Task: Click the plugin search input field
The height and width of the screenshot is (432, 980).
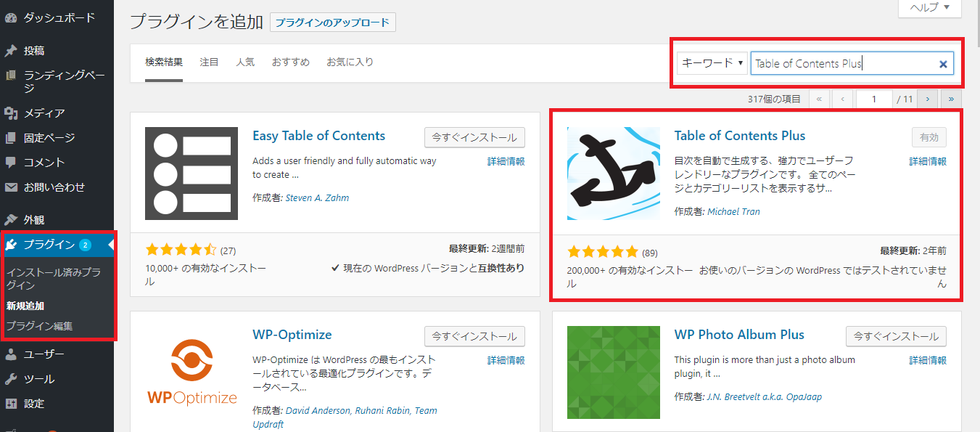Action: pyautogui.click(x=841, y=64)
